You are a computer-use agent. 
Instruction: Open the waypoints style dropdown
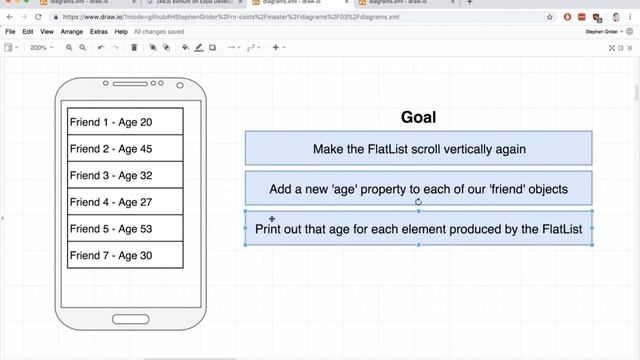253,48
